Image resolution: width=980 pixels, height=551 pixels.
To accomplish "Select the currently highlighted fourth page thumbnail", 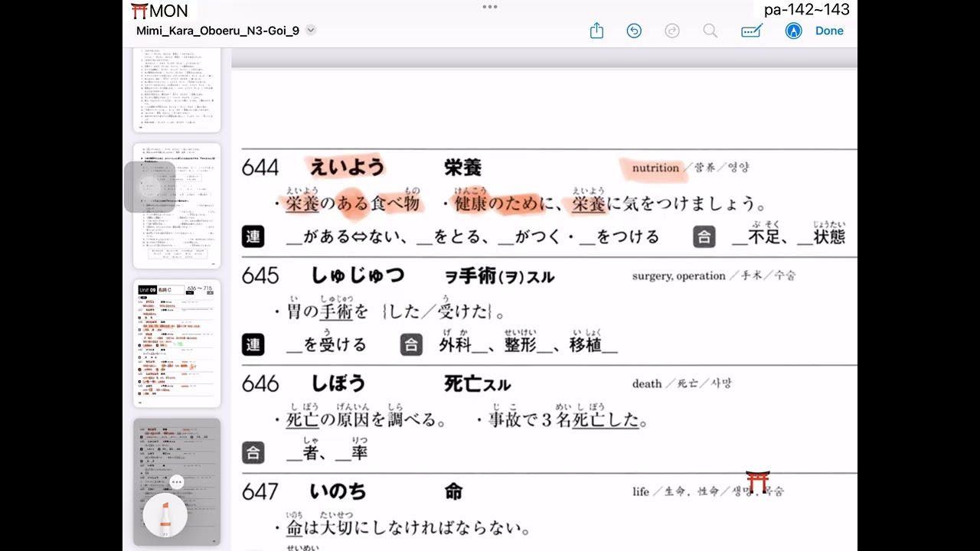I will (x=177, y=481).
